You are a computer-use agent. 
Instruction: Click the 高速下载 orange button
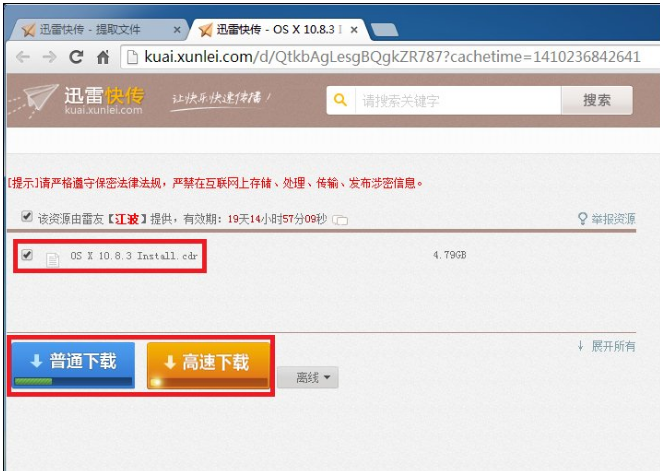[x=209, y=365]
